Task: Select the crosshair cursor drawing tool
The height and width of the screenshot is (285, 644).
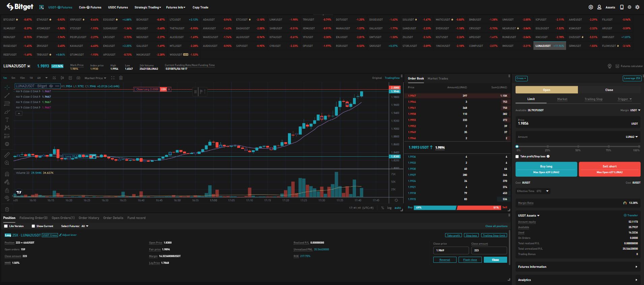Action: coord(7,87)
